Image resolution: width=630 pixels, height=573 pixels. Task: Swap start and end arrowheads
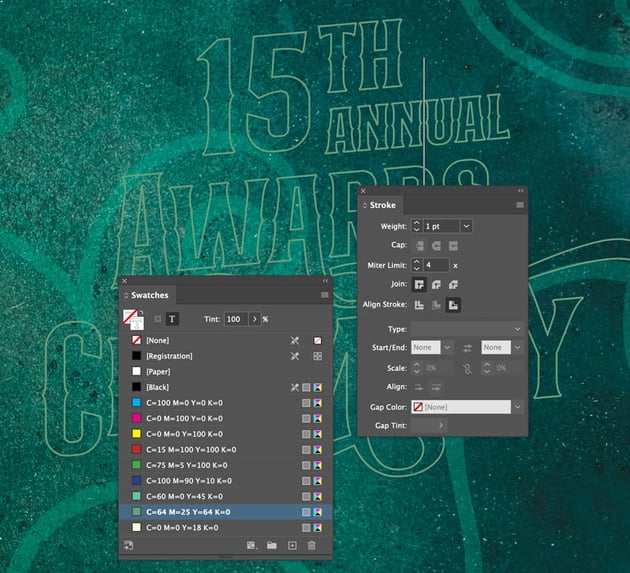click(x=467, y=348)
